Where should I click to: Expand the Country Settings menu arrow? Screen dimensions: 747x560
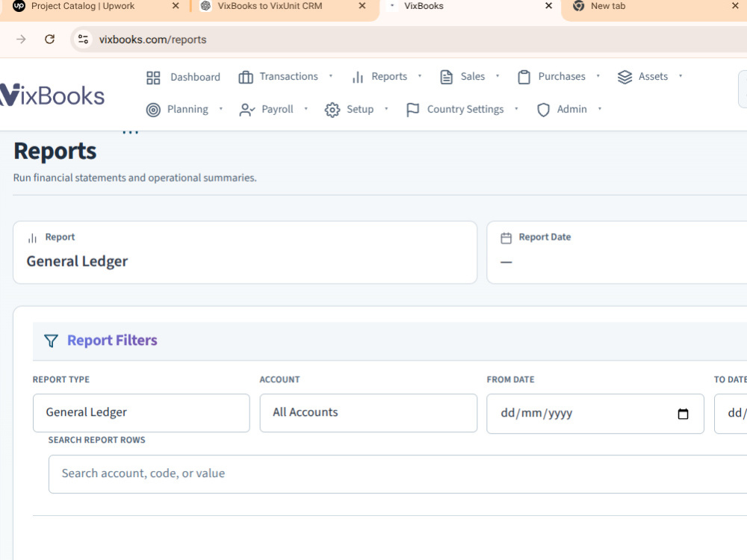click(x=516, y=109)
